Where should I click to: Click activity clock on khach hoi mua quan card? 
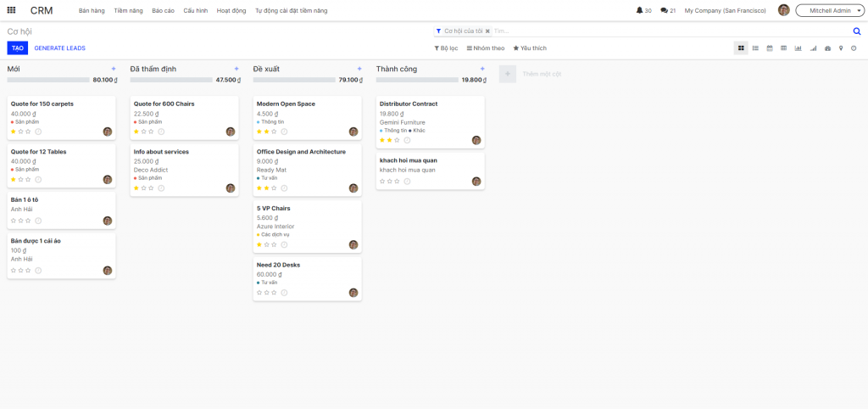407,182
